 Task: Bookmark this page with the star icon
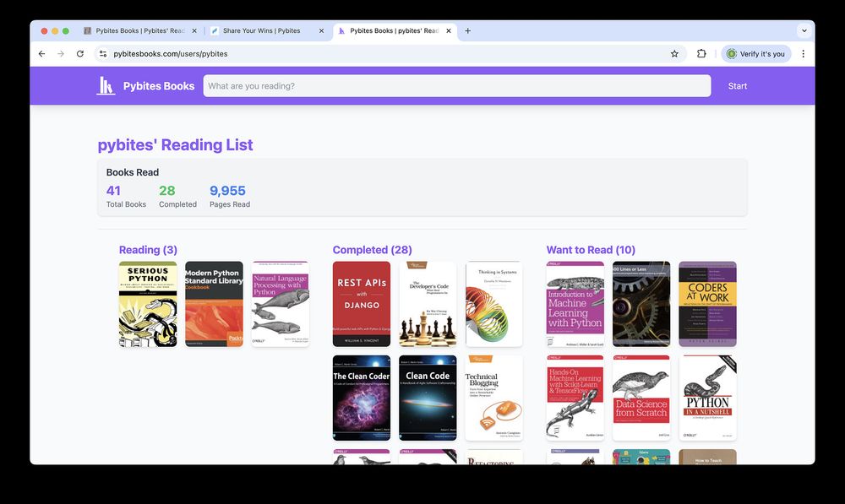674,54
